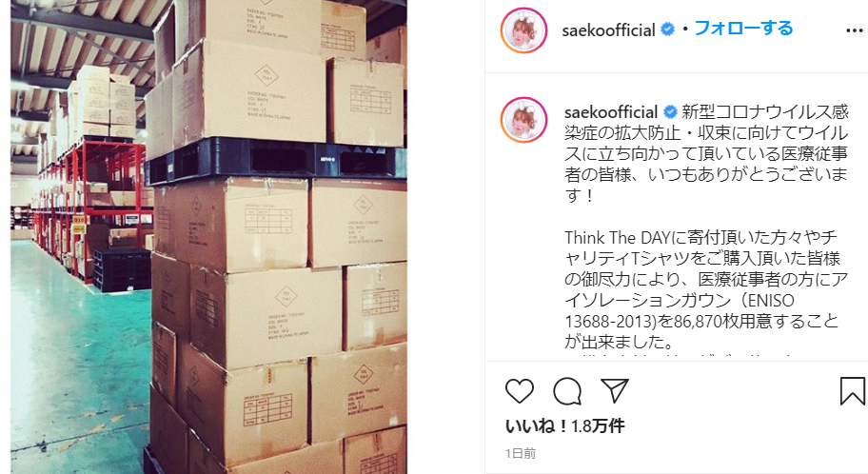Click the フォローする follow button
Viewport: 868px width, 474px height.
(743, 29)
